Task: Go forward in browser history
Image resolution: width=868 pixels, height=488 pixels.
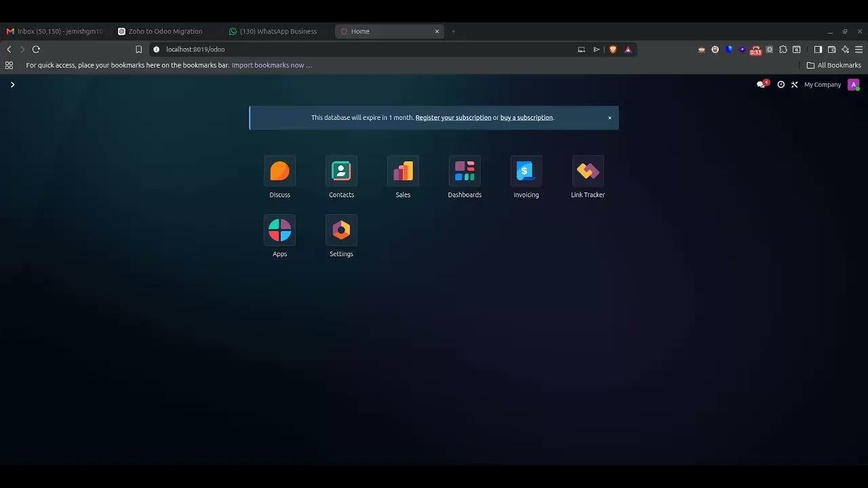Action: pos(22,49)
